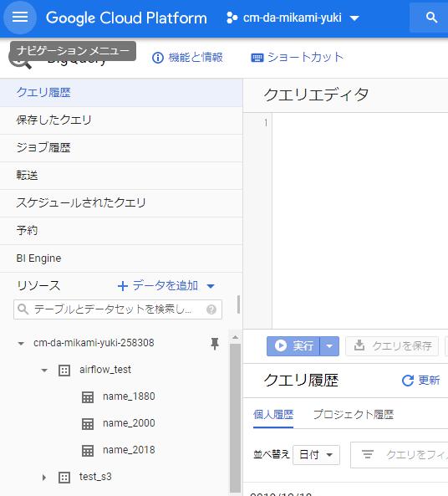Select the test_s3 dataset label
The image size is (448, 496).
coord(95,477)
